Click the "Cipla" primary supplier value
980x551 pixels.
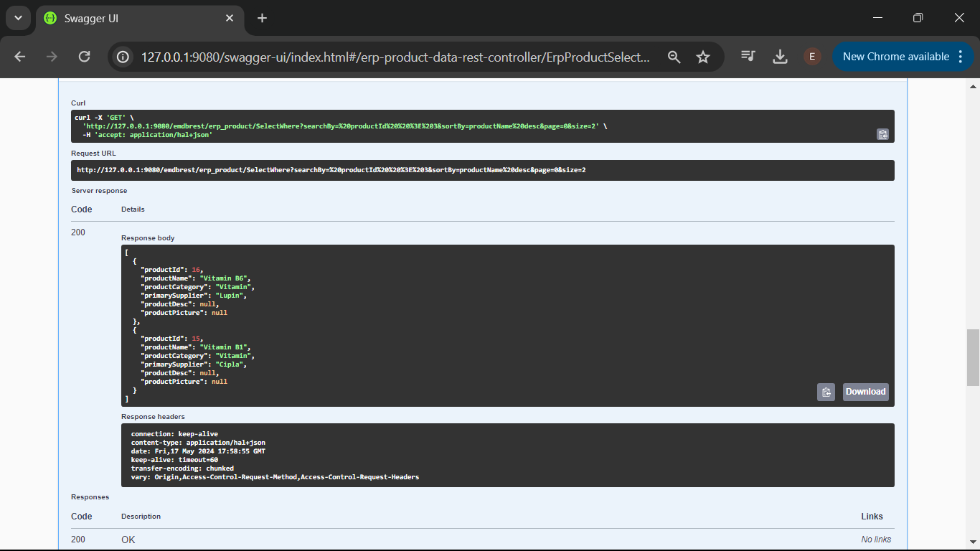231,364
